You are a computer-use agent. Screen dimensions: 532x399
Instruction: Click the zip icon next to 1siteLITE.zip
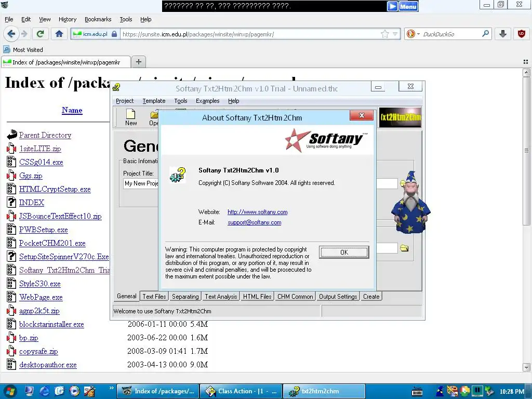(x=11, y=148)
